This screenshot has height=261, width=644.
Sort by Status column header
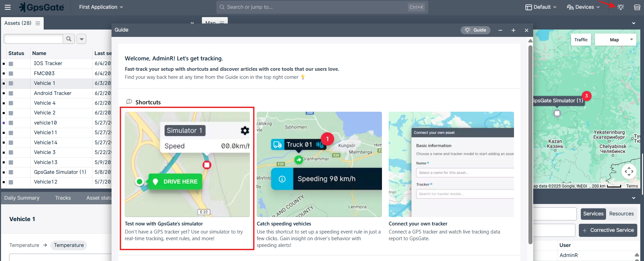click(x=16, y=53)
